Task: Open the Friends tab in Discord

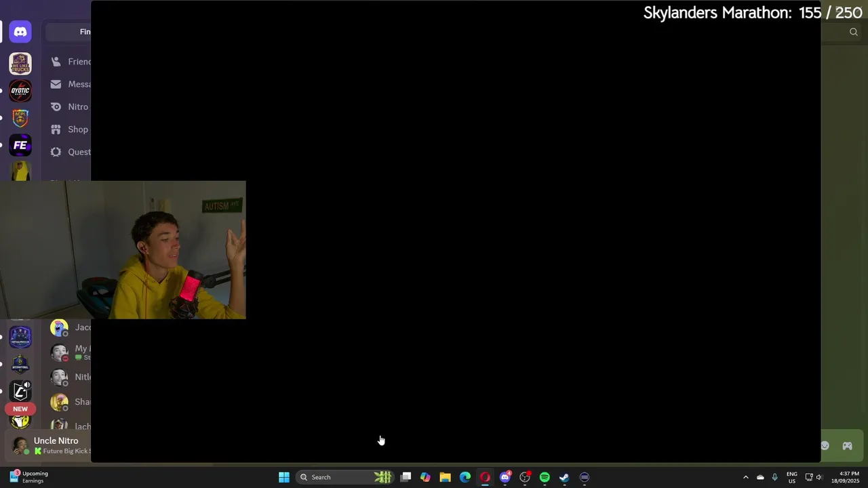Action: point(71,62)
